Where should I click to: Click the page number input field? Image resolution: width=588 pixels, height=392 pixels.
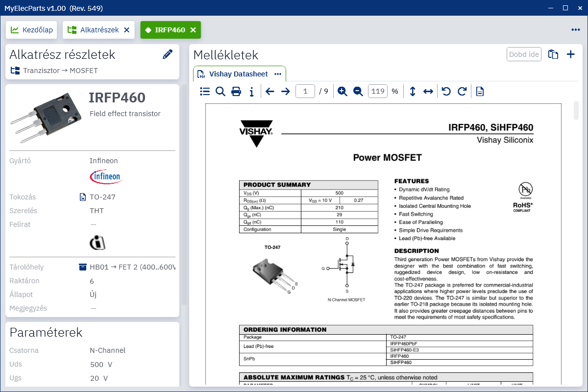[x=305, y=91]
